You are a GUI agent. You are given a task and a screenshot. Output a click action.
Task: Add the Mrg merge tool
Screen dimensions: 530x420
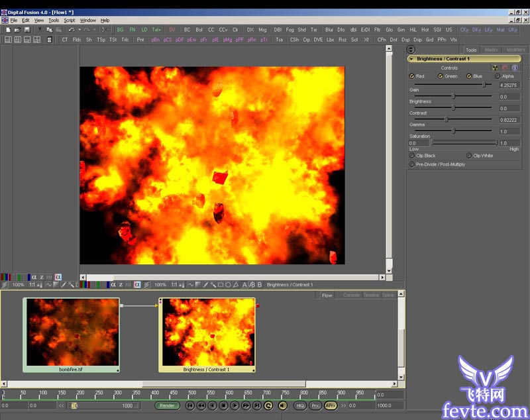coord(262,30)
